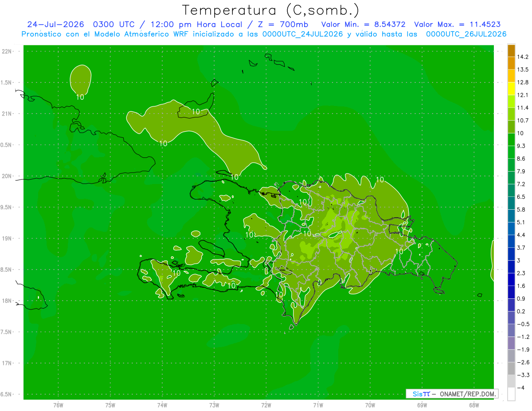Click the white swatch below -4

pos(511,394)
